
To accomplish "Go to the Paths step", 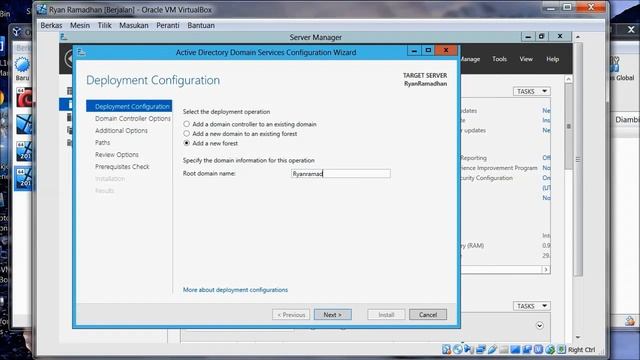I will coord(102,142).
